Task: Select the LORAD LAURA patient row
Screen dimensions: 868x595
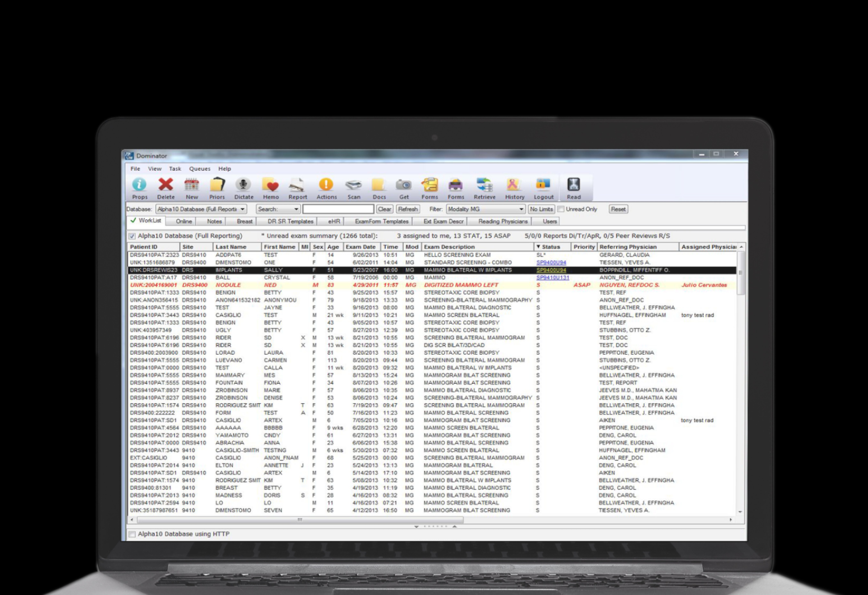Action: coord(432,352)
